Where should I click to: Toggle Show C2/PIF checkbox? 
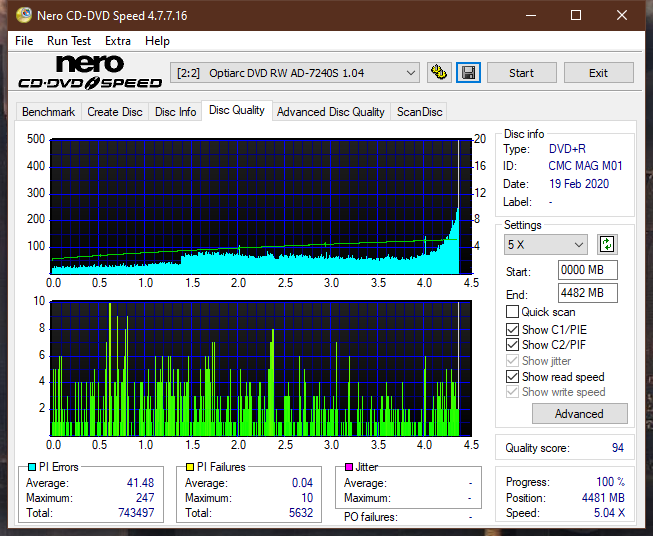(x=512, y=345)
